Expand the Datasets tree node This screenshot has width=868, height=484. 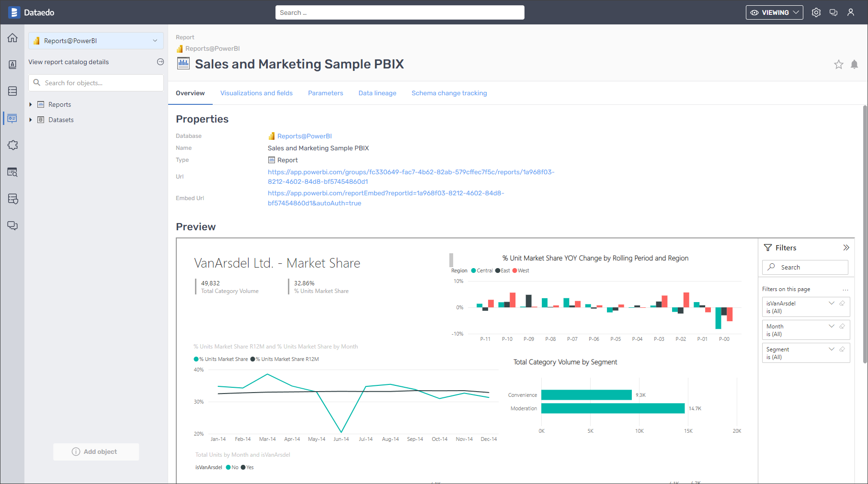[31, 120]
